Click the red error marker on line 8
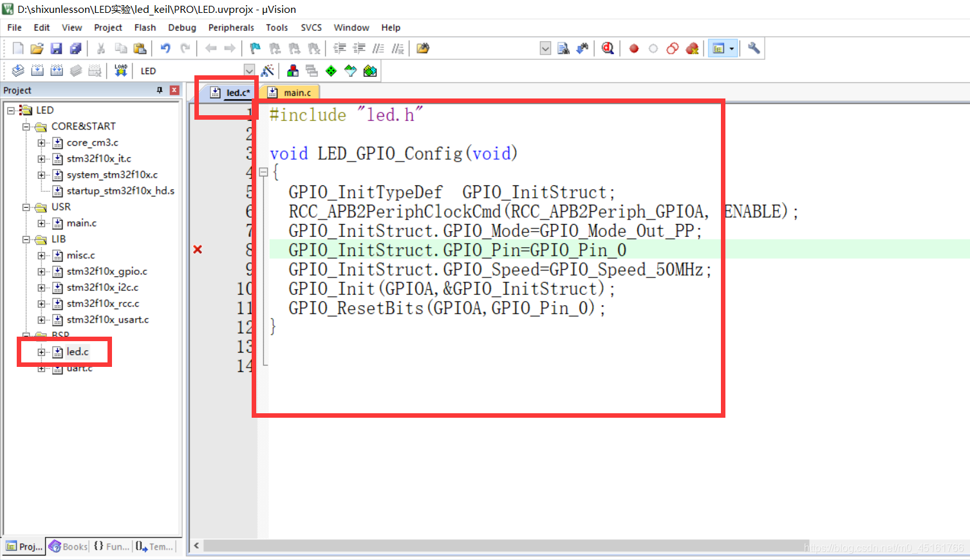Image resolution: width=970 pixels, height=560 pixels. coord(198,249)
